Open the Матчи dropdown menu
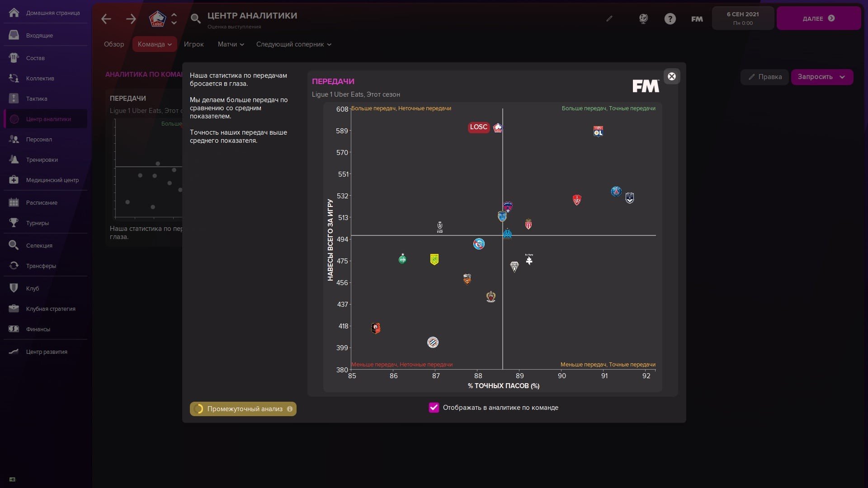This screenshot has width=868, height=488. [231, 44]
